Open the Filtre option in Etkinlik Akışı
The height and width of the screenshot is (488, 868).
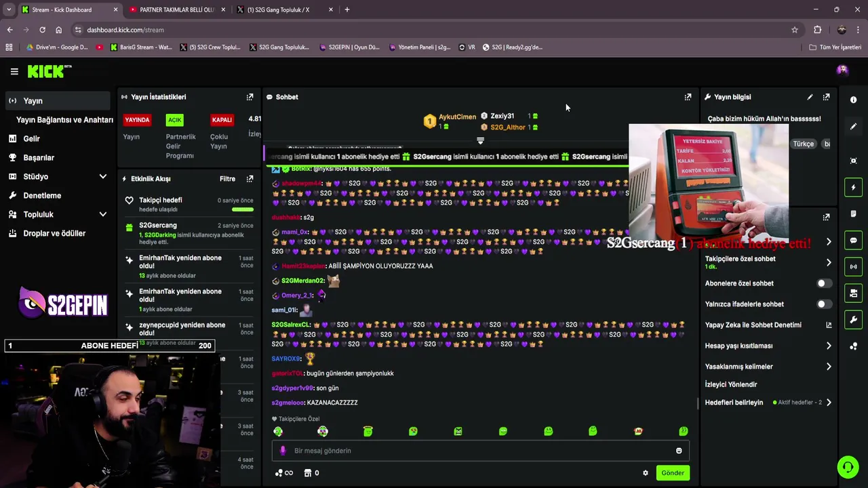click(227, 179)
